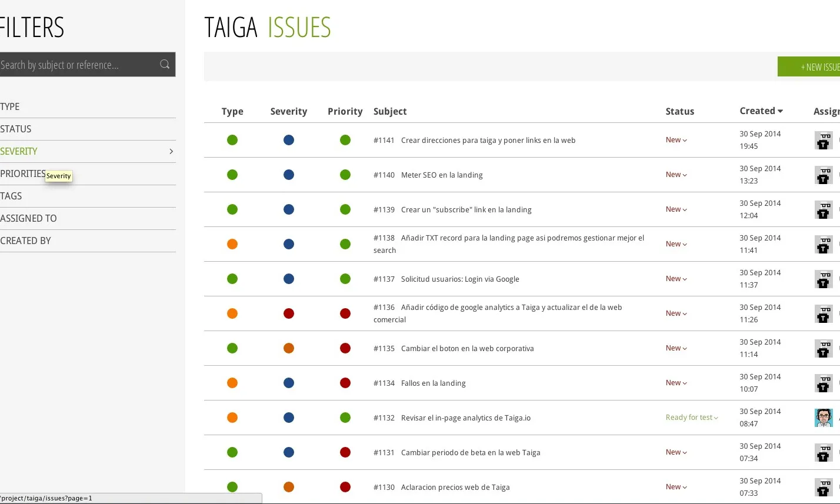Click creation date 30 Sep 2014 19:45
This screenshot has height=504, width=840.
(760, 140)
